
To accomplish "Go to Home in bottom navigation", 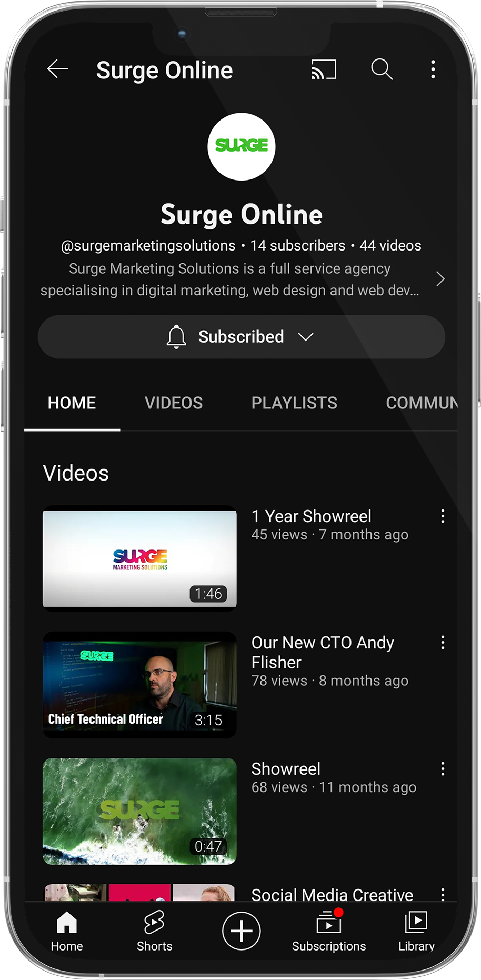I will 67,932.
